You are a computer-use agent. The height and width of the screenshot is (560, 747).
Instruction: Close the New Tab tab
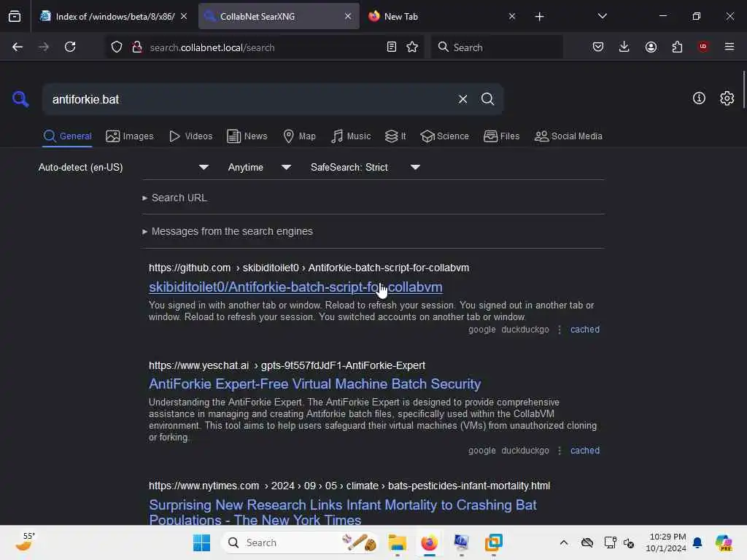tap(511, 17)
